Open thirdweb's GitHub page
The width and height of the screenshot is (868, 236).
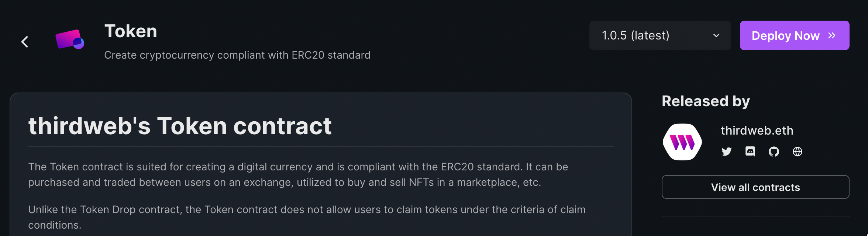[x=774, y=152]
